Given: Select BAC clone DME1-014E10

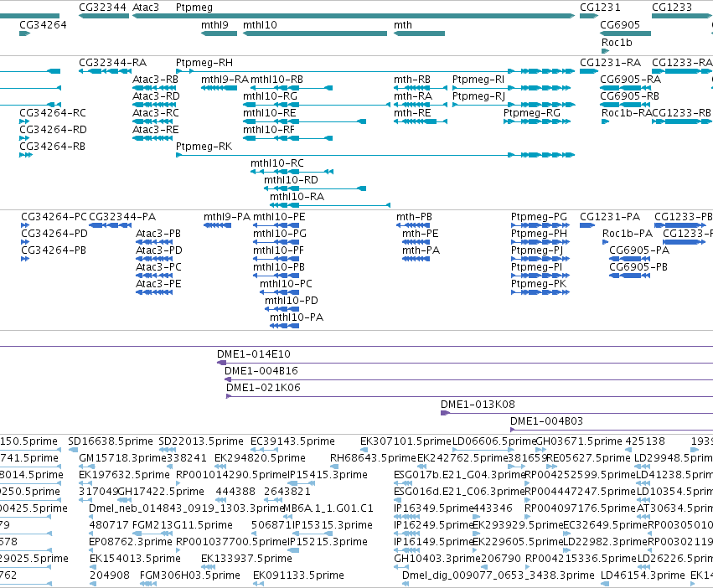Looking at the screenshot, I should [465, 363].
